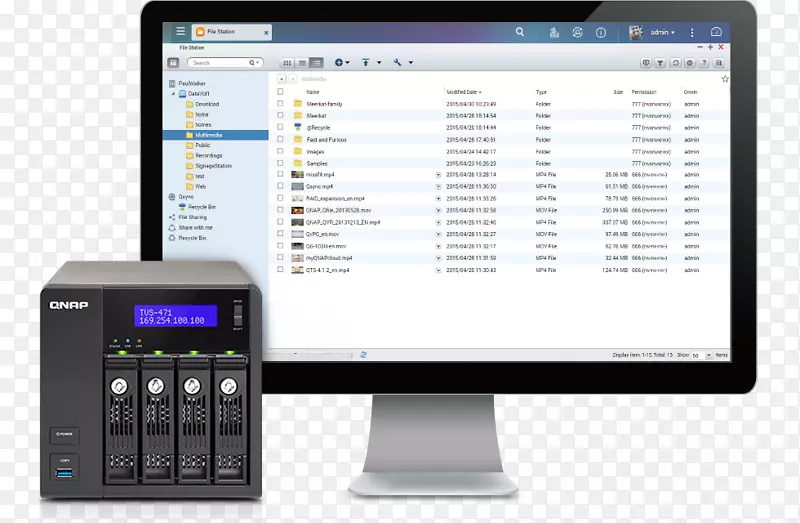Click the create new plus icon
Image resolution: width=800 pixels, height=523 pixels.
[x=339, y=62]
